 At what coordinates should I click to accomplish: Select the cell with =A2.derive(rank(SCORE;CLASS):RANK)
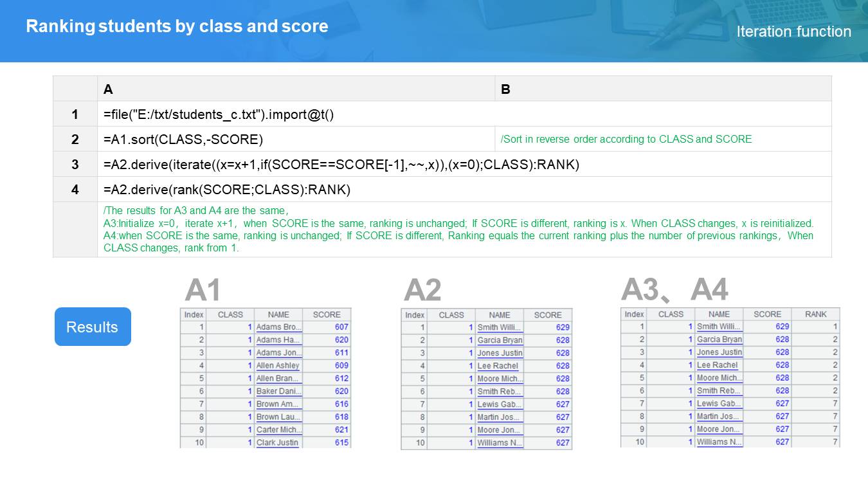464,189
